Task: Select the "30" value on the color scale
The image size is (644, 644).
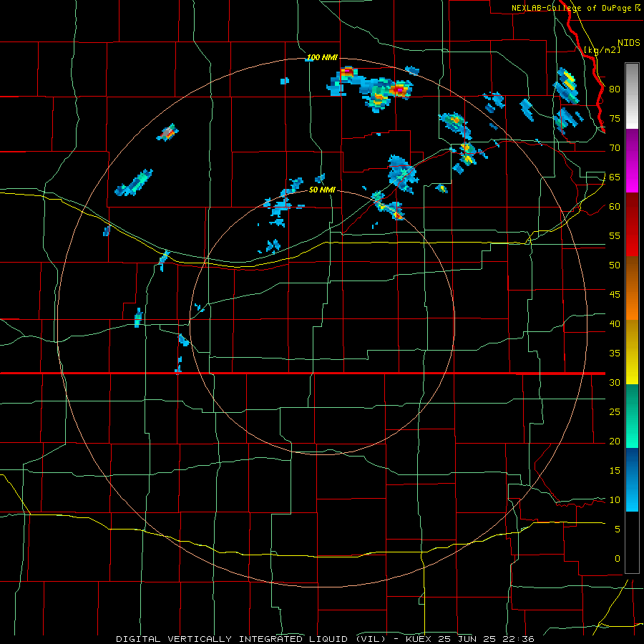Action: point(615,382)
